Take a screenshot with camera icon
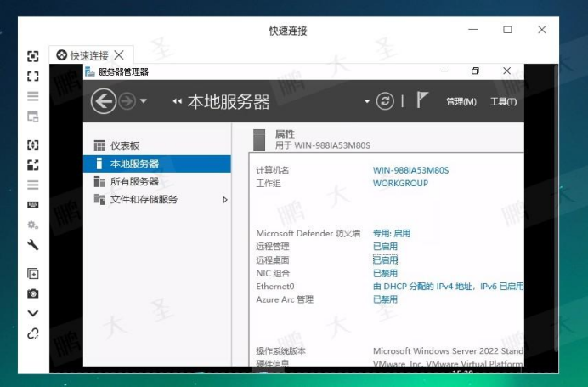Viewport: 588px width, 387px height. [x=33, y=293]
